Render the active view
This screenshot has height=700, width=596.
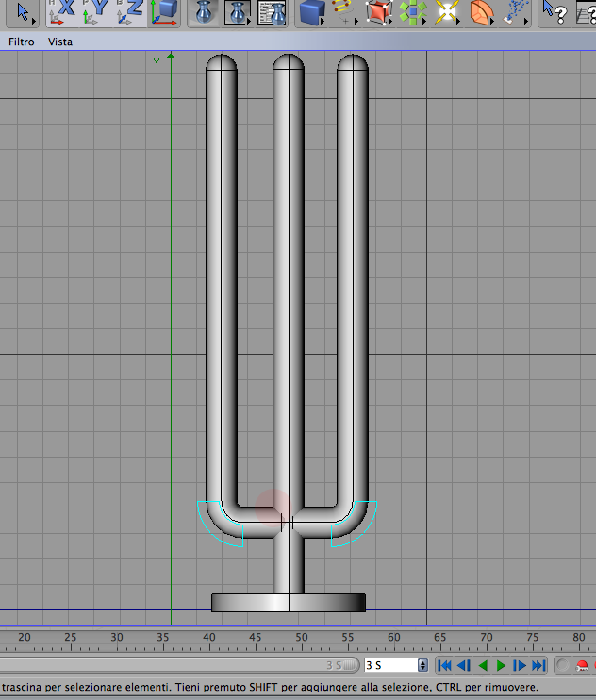(203, 12)
